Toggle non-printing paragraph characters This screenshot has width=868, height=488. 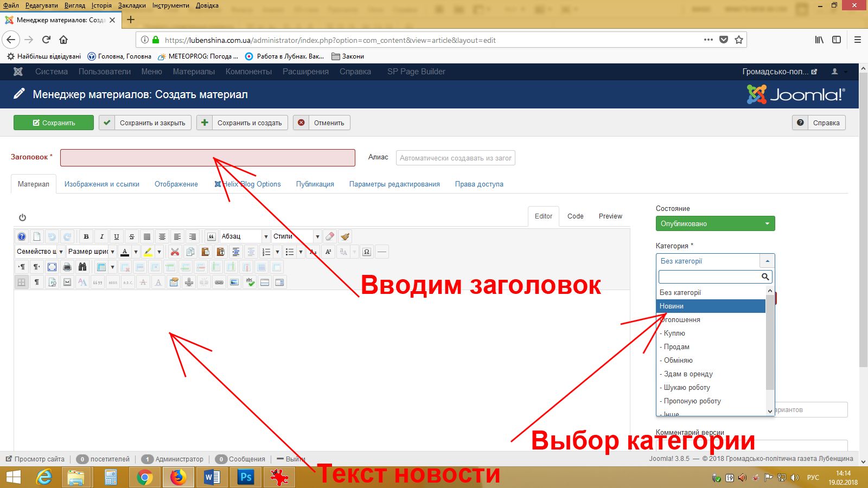(x=37, y=282)
